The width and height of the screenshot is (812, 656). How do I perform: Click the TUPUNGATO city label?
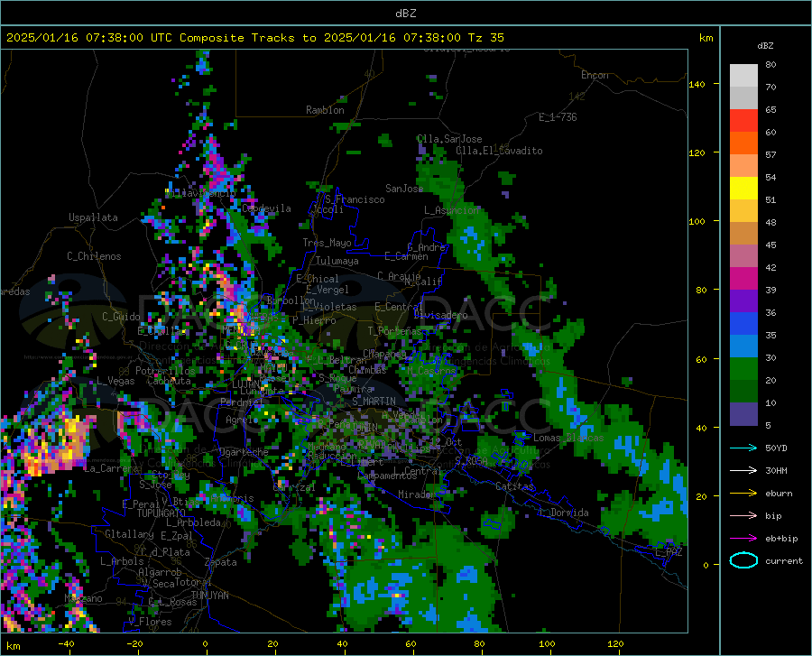pos(161,513)
